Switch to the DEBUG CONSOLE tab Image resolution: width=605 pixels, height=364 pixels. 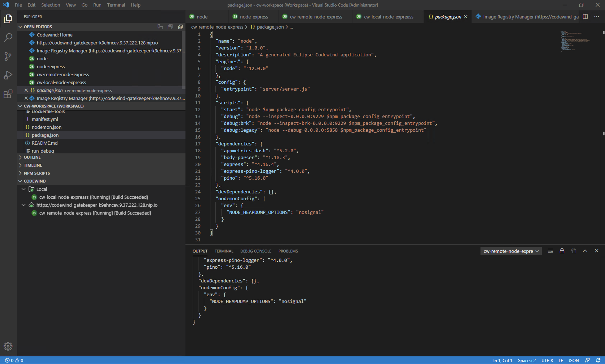click(x=256, y=251)
